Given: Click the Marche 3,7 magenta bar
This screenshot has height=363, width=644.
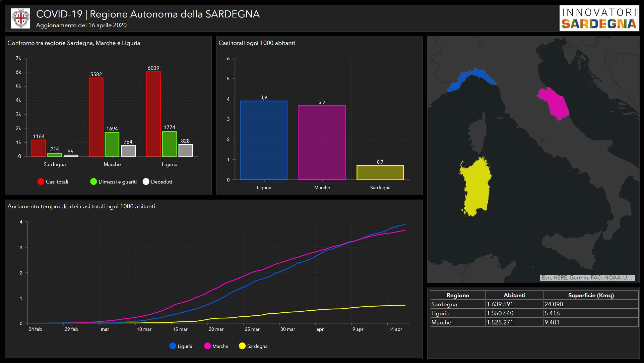Looking at the screenshot, I should [x=322, y=143].
